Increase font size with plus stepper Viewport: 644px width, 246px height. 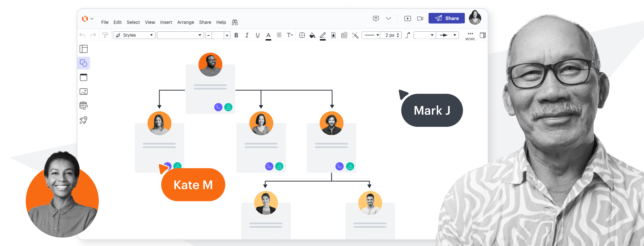227,35
